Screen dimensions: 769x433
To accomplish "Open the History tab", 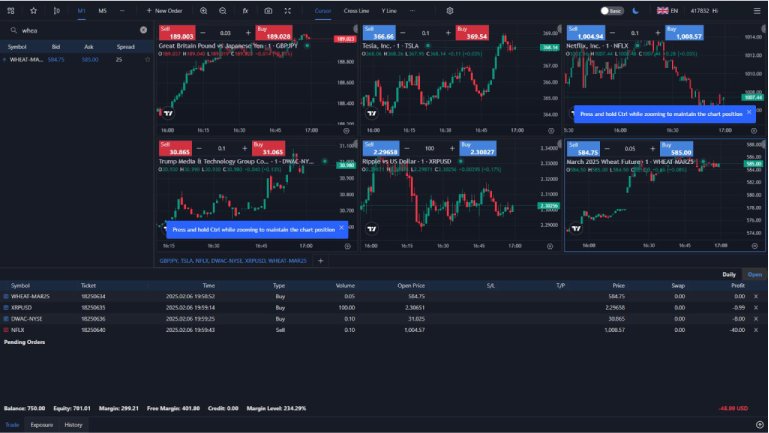I will 74,425.
